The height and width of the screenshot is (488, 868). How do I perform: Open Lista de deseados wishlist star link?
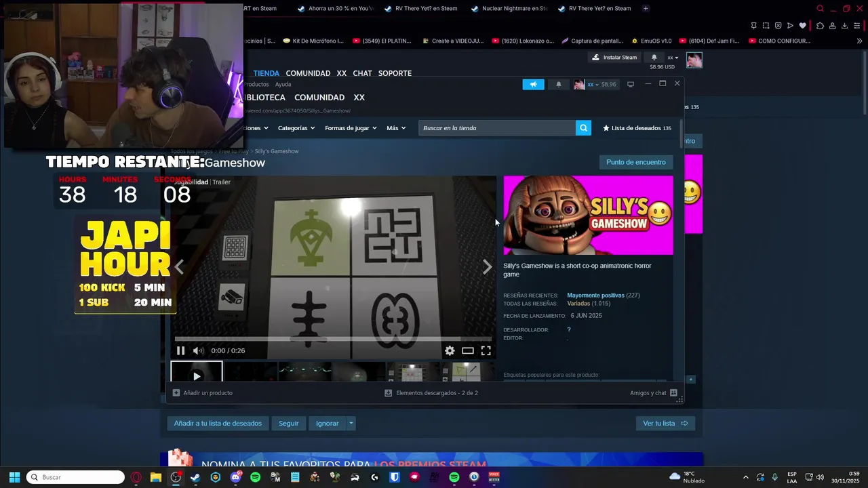tap(637, 128)
